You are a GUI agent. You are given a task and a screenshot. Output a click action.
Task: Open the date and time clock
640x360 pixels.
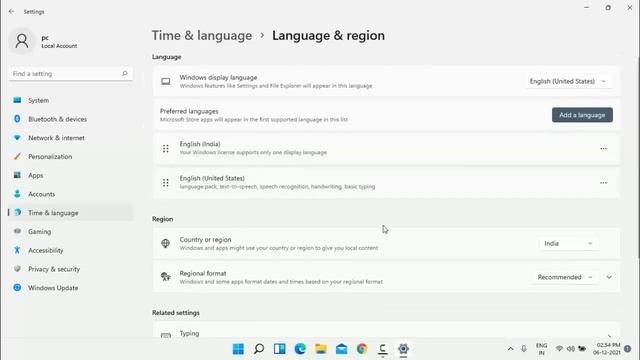[x=607, y=349]
